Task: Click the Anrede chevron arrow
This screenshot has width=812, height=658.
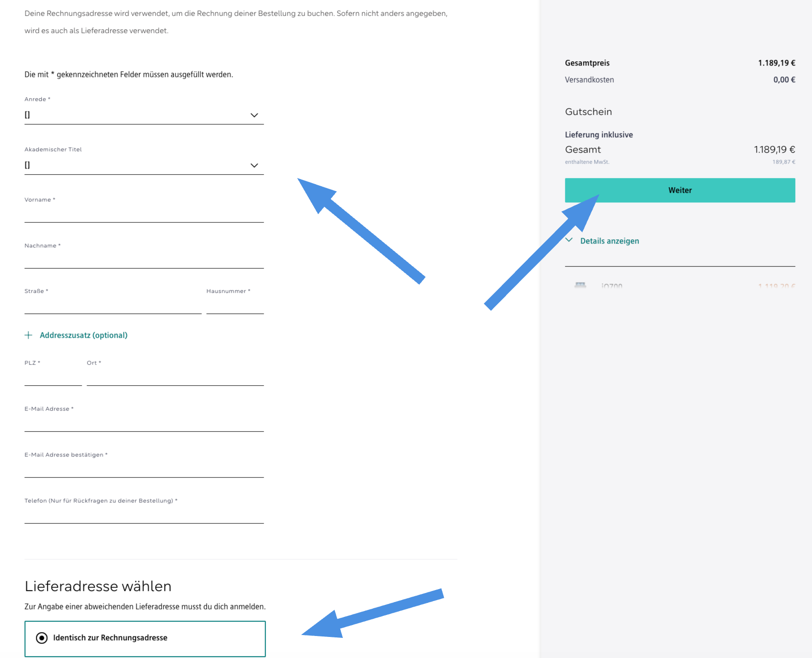Action: tap(254, 115)
